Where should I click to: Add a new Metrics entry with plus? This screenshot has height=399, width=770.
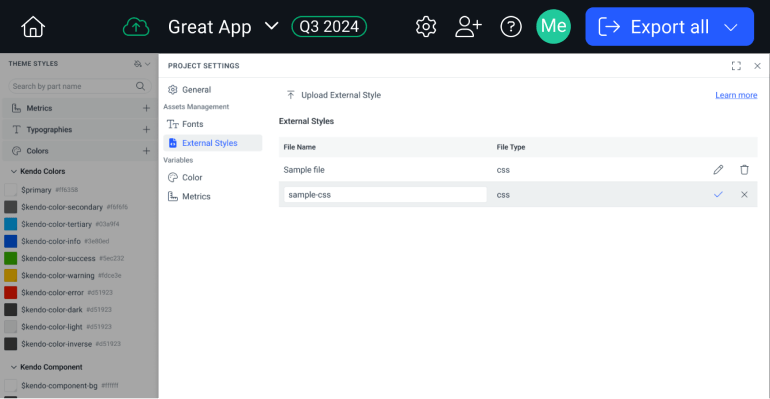coord(146,108)
